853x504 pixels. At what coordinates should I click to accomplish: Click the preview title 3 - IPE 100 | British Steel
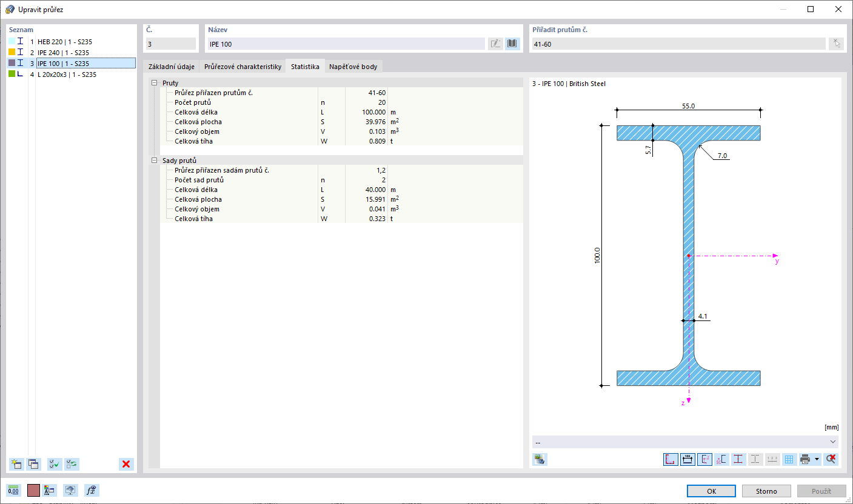pyautogui.click(x=568, y=84)
